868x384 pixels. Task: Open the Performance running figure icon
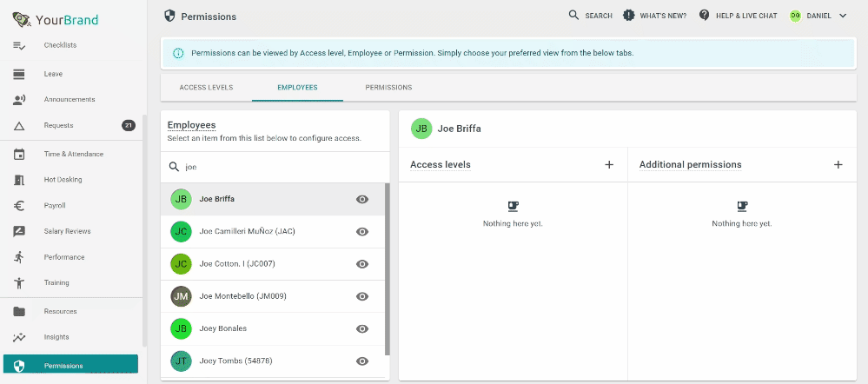[19, 257]
